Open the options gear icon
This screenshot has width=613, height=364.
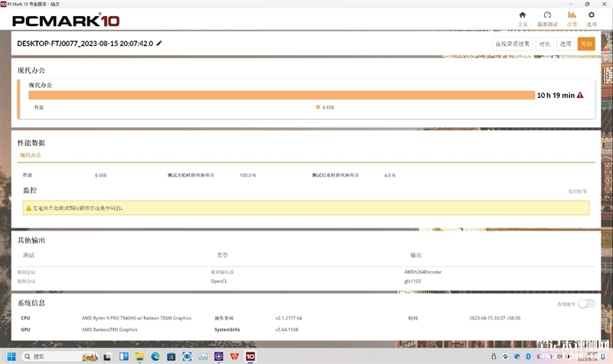click(592, 15)
